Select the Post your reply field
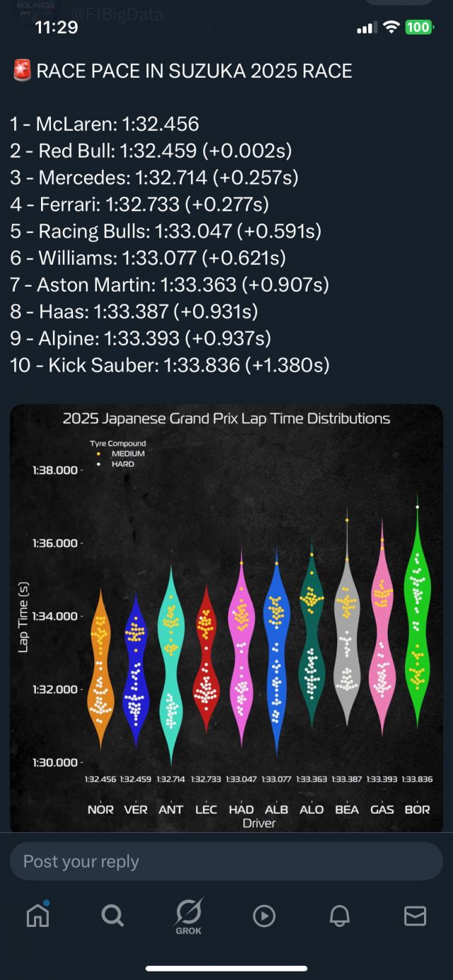 pos(226,860)
